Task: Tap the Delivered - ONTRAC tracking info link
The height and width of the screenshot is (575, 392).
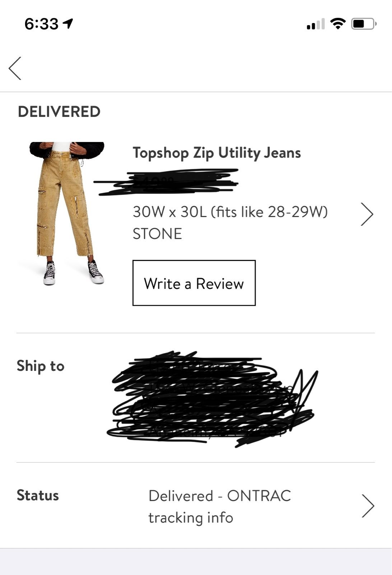Action: point(220,507)
